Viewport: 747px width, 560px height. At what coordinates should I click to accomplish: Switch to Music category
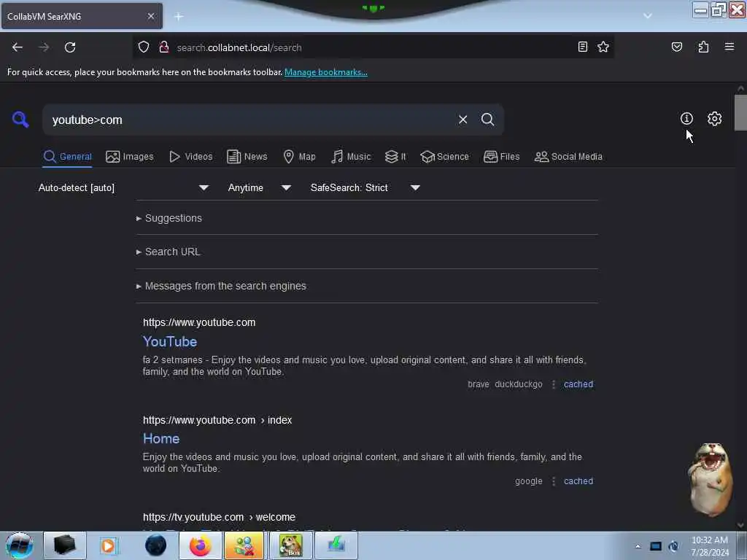pos(351,157)
